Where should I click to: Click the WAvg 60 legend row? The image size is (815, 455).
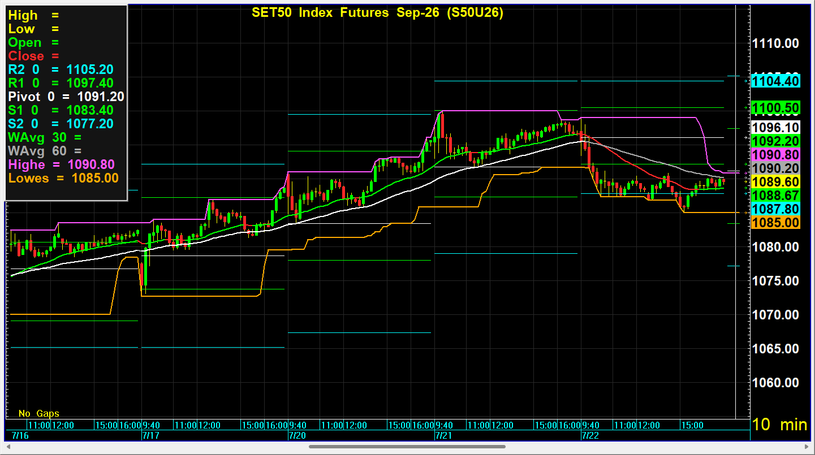[x=45, y=151]
